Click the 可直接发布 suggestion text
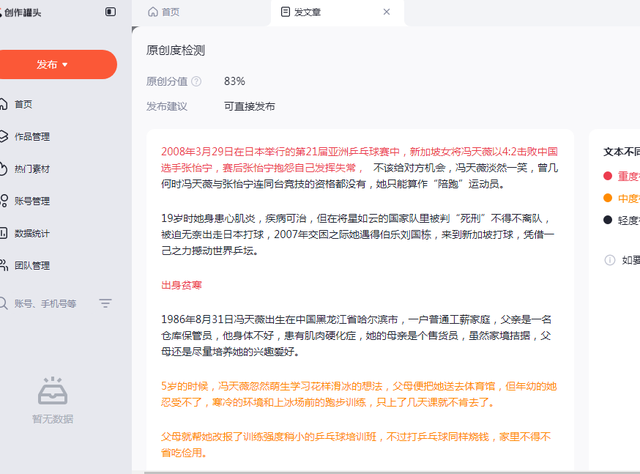This screenshot has width=640, height=474. (249, 107)
